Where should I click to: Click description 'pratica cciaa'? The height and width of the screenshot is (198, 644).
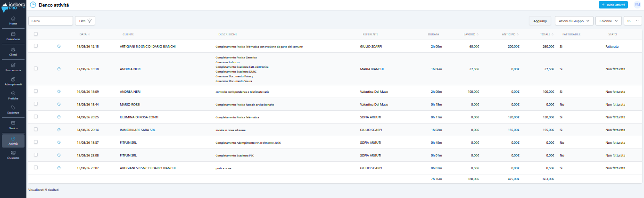(223, 168)
